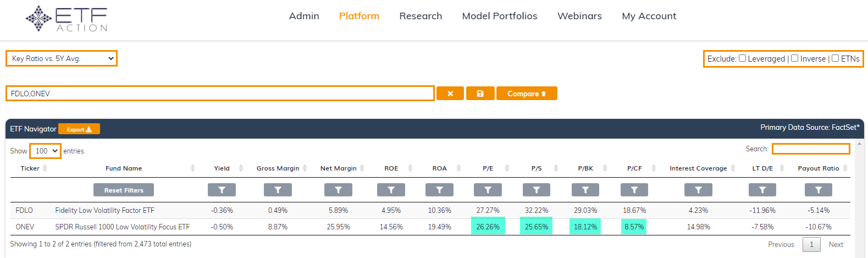Open the Gross Margin column filter
The width and height of the screenshot is (868, 258).
point(278,190)
